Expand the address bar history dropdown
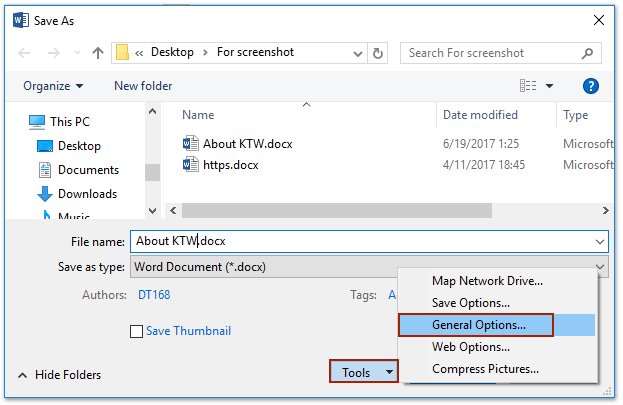The image size is (623, 405). [358, 53]
